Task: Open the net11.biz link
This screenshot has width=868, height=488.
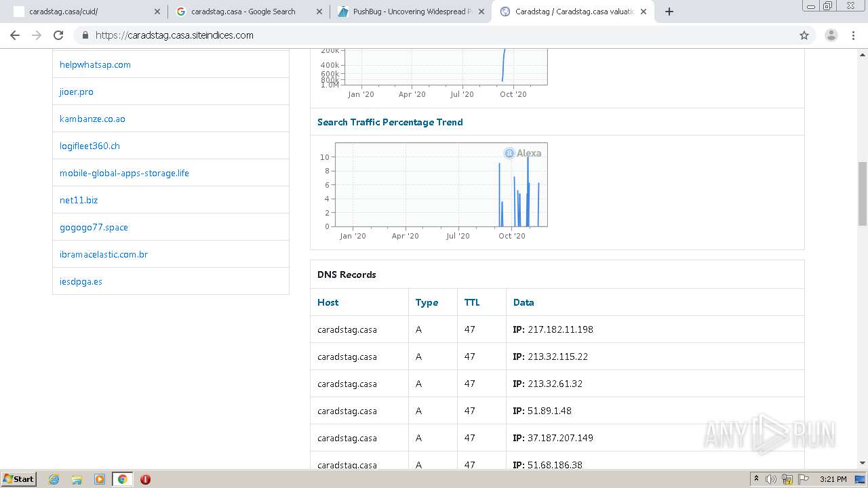Action: coord(79,200)
